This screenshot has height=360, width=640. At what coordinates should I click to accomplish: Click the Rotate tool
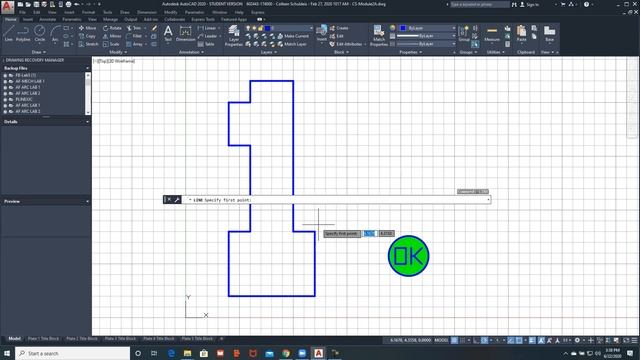pos(112,28)
